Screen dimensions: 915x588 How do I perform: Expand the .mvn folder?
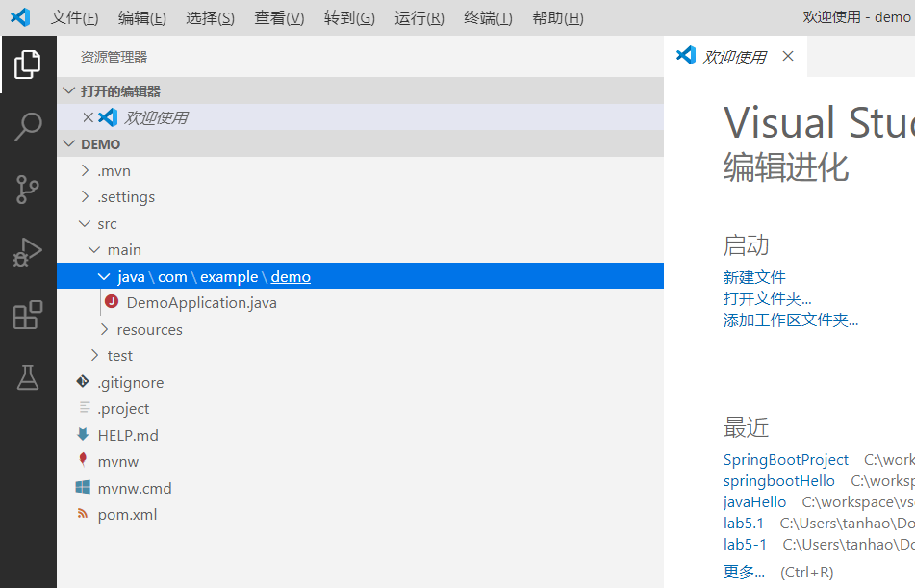[86, 170]
